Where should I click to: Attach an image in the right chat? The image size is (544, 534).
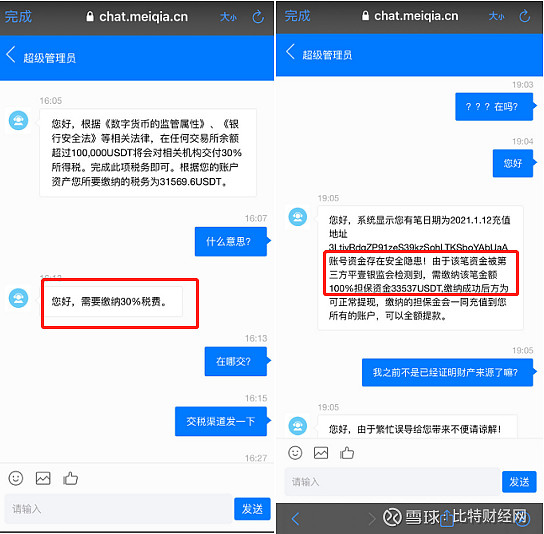pos(321,453)
